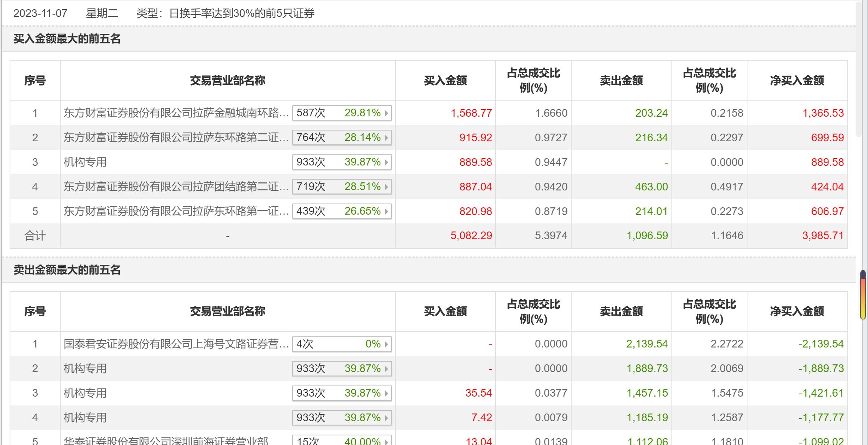Open 东方财富证券 拉萨金融城南环路 branch link
Image resolution: width=868 pixels, height=445 pixels.
pos(176,113)
